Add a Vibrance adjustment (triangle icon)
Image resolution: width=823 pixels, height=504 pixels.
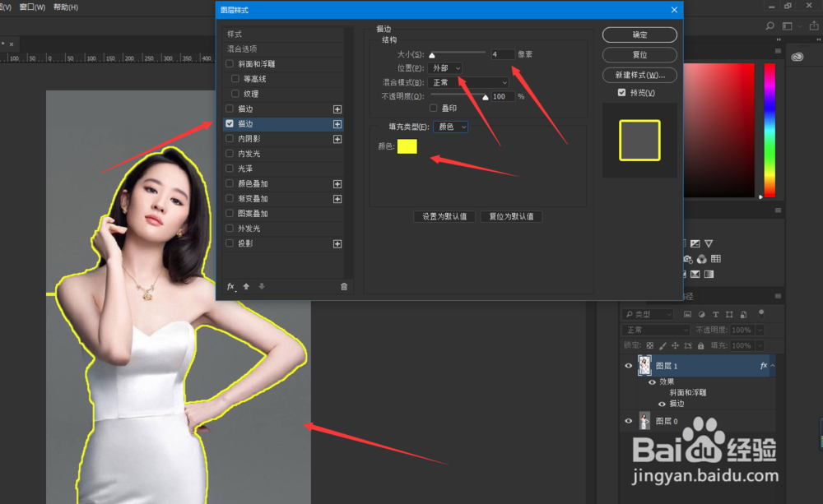point(709,243)
